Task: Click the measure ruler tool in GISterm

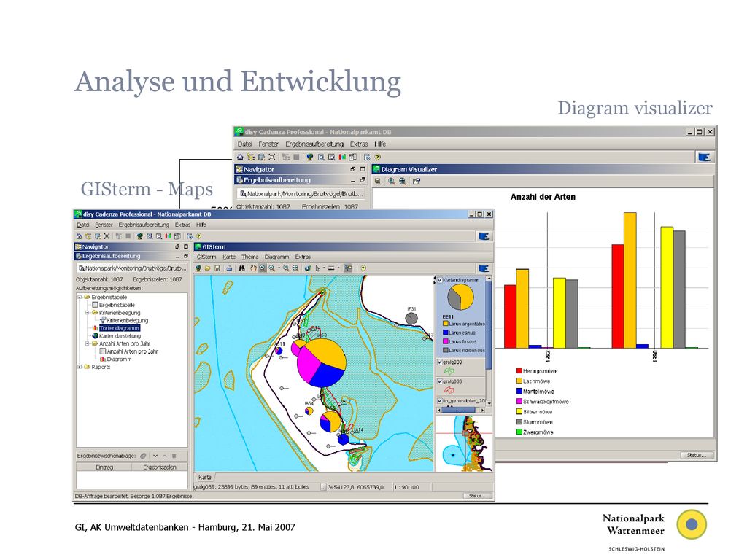Action: coord(332,268)
